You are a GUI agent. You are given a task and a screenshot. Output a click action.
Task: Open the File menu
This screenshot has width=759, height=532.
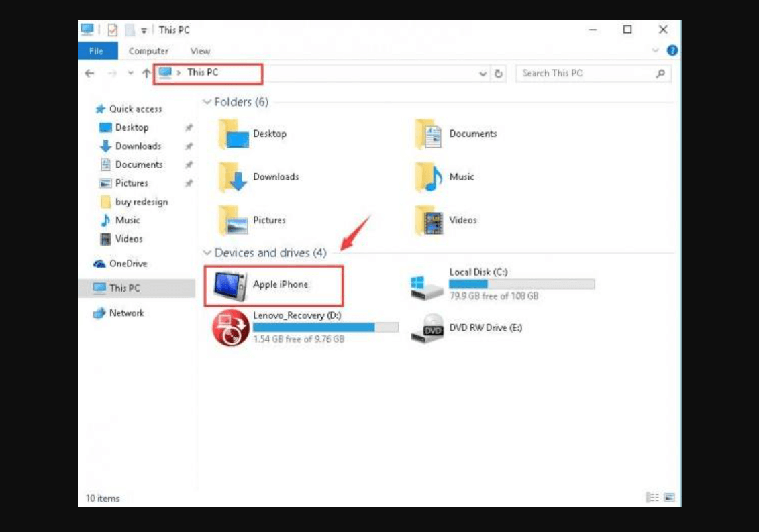pos(97,51)
